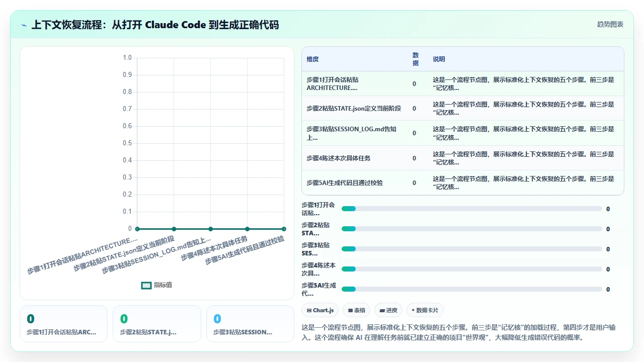Click the lightning icon beside the title
The height and width of the screenshot is (362, 644).
click(x=24, y=25)
